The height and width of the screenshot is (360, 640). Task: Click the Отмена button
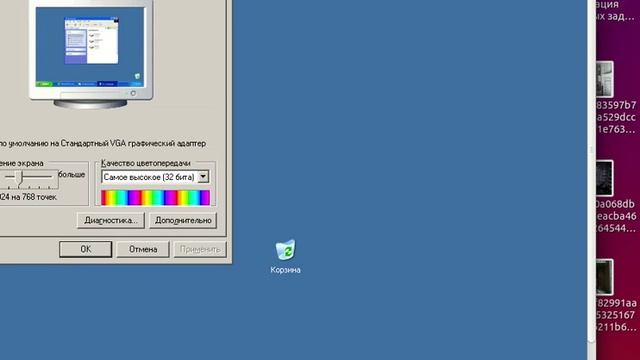click(143, 249)
